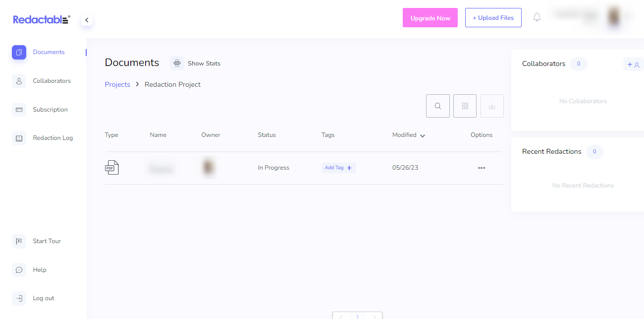The image size is (644, 319).
Task: Switch to grid view layout
Action: click(x=465, y=106)
